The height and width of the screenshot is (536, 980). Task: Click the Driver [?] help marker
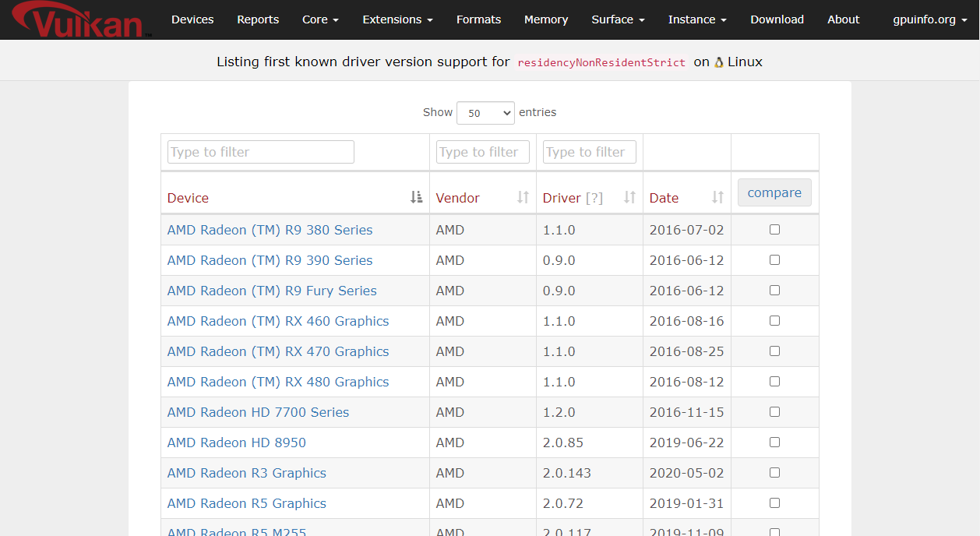tap(594, 198)
